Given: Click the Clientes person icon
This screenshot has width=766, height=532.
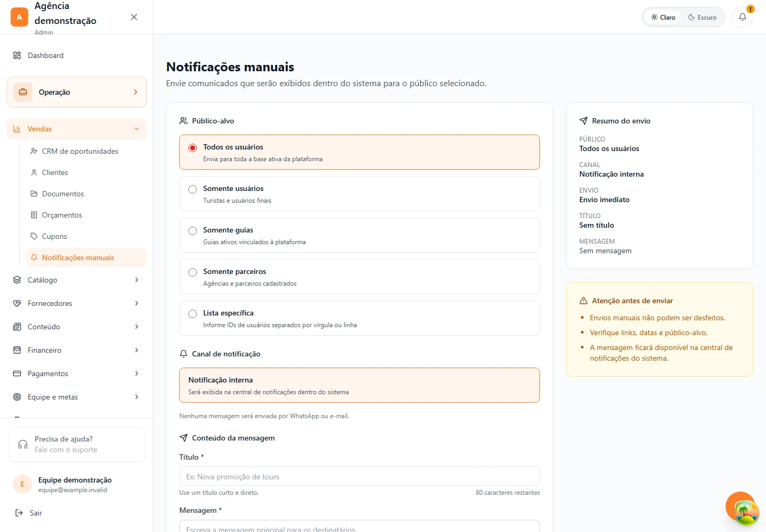Looking at the screenshot, I should [34, 172].
